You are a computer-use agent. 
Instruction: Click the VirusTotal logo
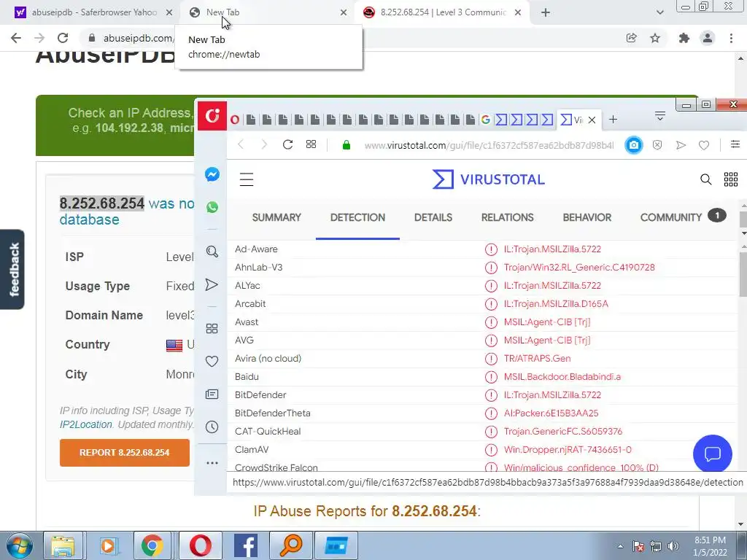coord(488,179)
